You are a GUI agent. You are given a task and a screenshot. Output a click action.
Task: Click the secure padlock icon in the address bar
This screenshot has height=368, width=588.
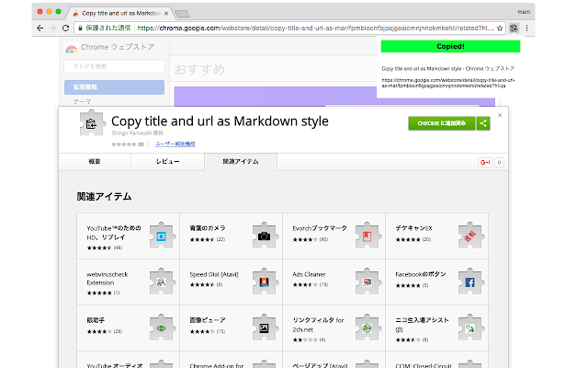(80, 29)
